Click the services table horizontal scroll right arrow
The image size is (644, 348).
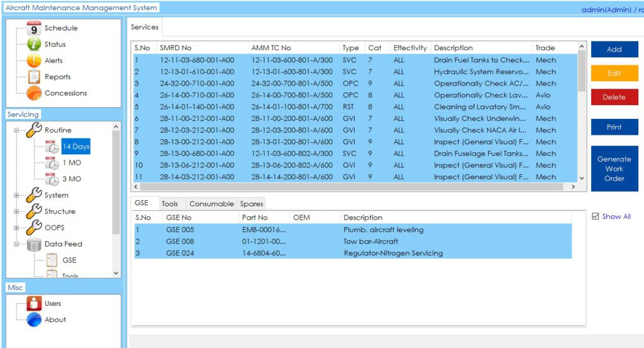point(574,186)
